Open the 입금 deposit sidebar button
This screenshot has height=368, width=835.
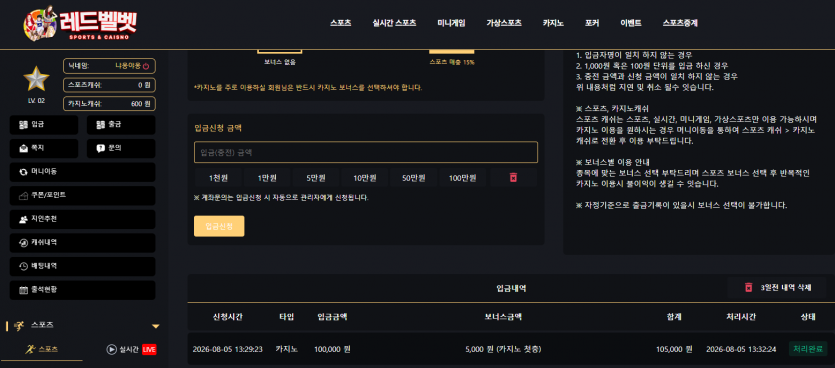(44, 125)
